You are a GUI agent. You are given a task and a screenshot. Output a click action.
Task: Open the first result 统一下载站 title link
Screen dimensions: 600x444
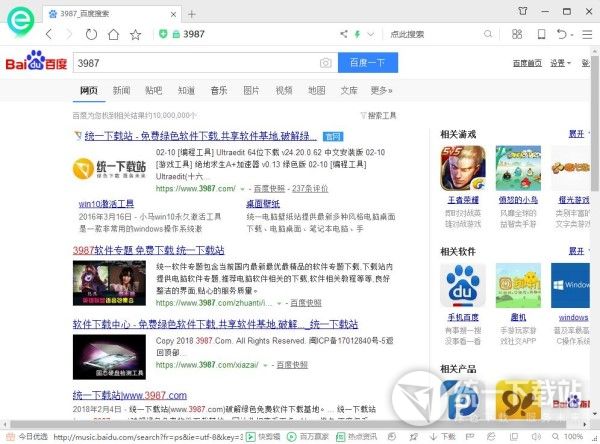[201, 136]
